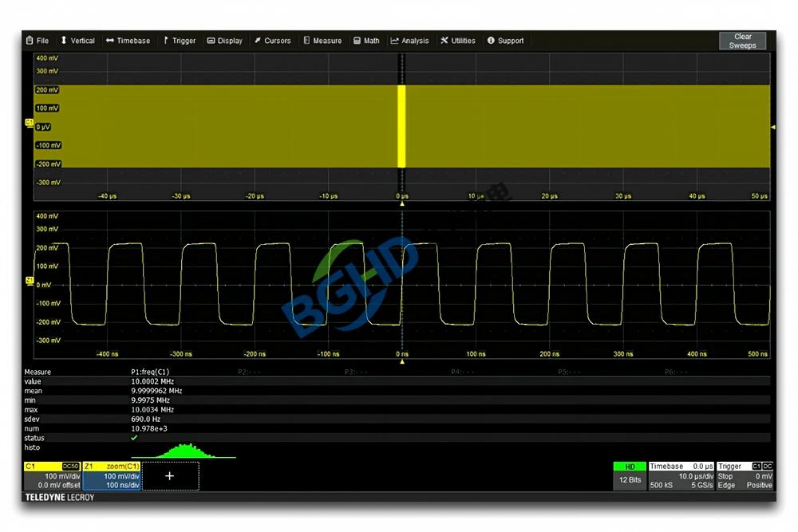The image size is (798, 532).
Task: Click the Utilities wrench icon
Action: point(444,40)
